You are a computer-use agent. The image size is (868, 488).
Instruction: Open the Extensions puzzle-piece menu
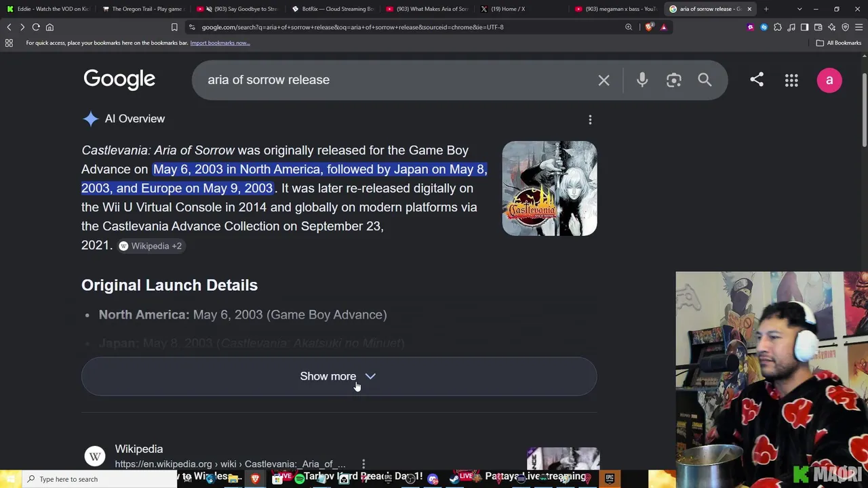tap(777, 27)
